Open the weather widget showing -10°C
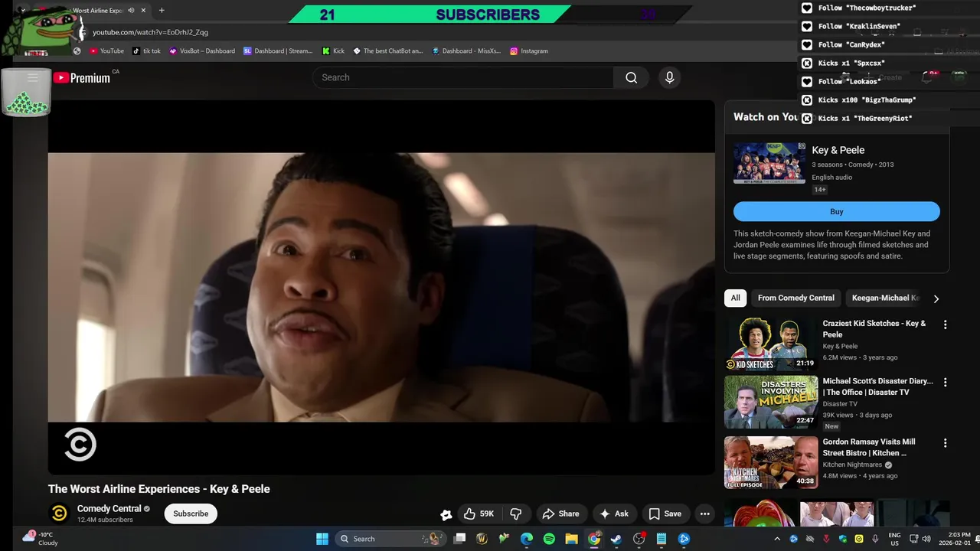 pyautogui.click(x=40, y=539)
